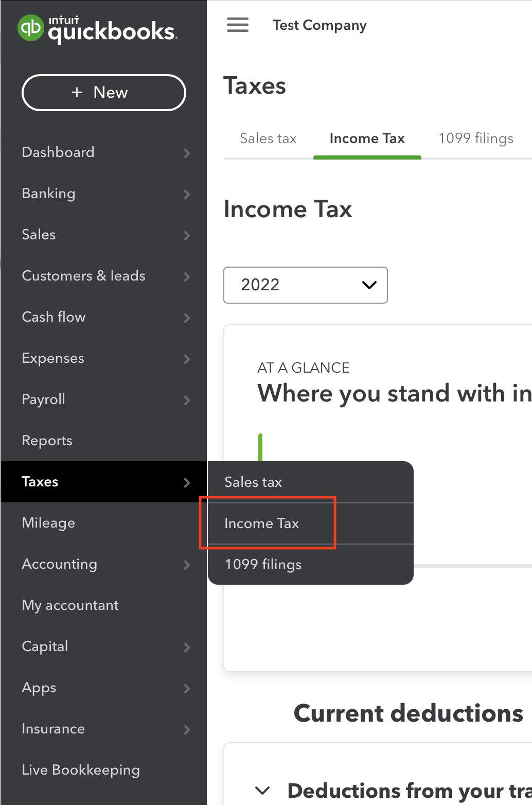The width and height of the screenshot is (532, 805).
Task: Open the 2022 year dropdown
Action: tap(305, 285)
